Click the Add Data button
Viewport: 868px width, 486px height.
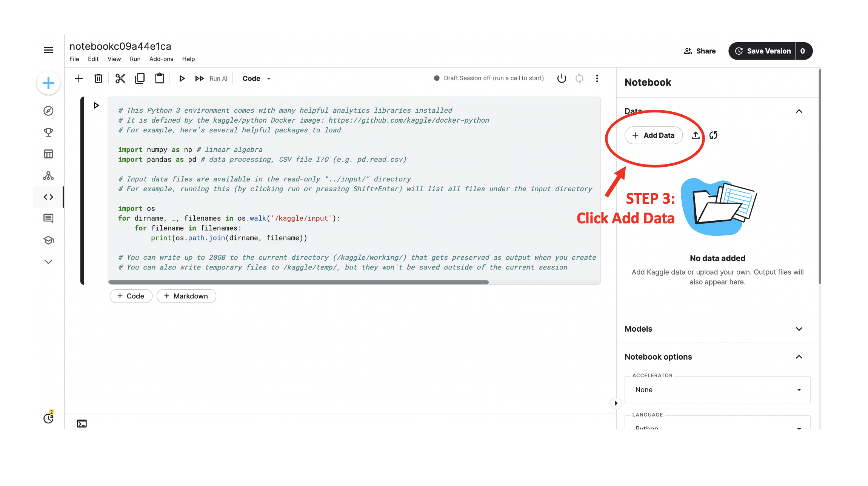(x=653, y=135)
